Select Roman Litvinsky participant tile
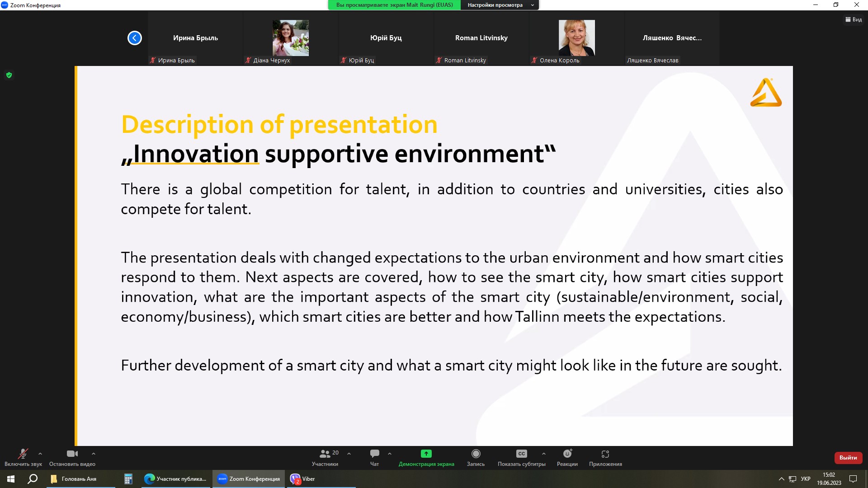 point(481,38)
